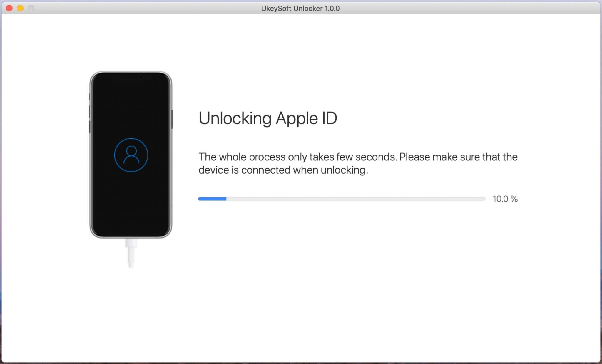The width and height of the screenshot is (602, 364).
Task: Click the unfilled right end of progress bar
Action: tap(470, 199)
